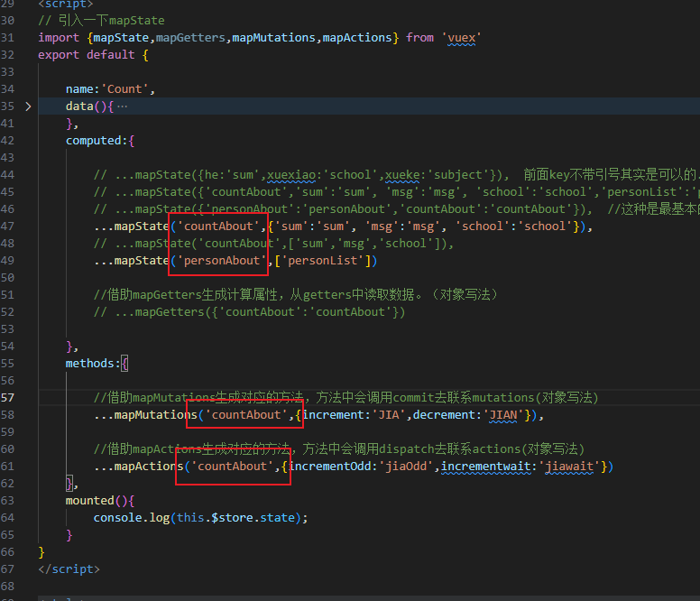Click 'personList' string on line 49
The width and height of the screenshot is (700, 601).
tap(323, 261)
